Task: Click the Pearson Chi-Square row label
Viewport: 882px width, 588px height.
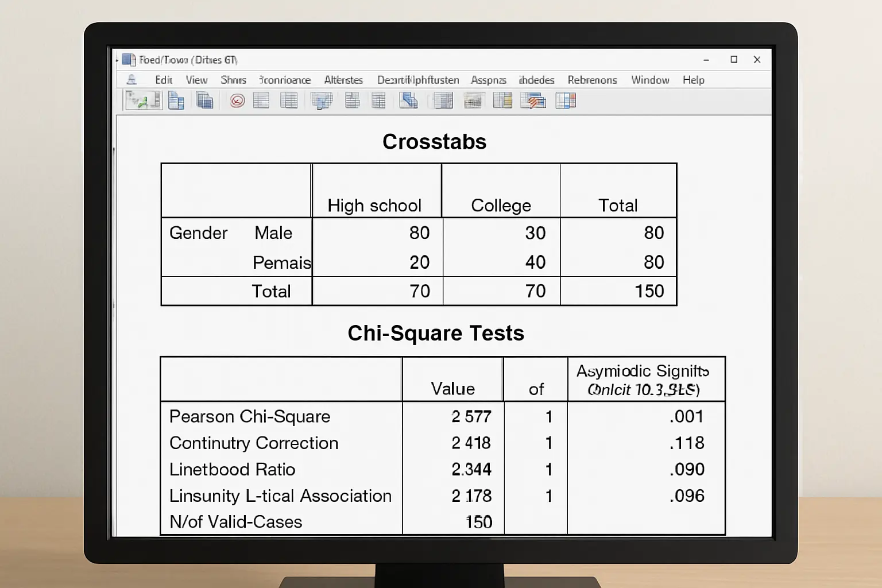Action: click(250, 416)
